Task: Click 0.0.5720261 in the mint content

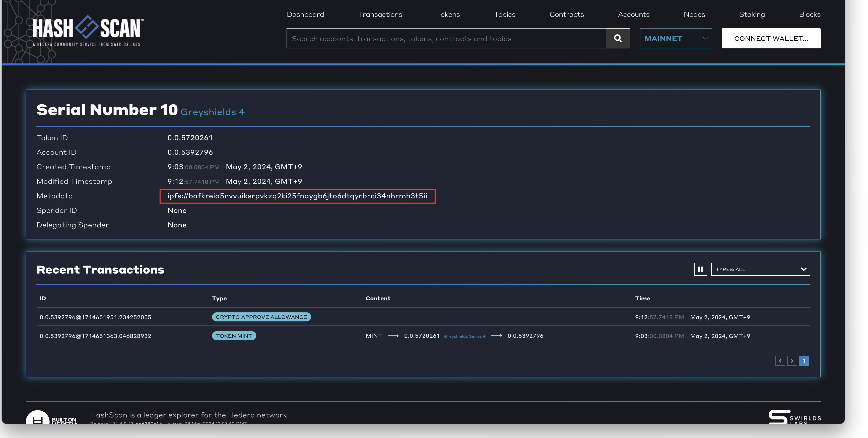Action: coord(422,336)
